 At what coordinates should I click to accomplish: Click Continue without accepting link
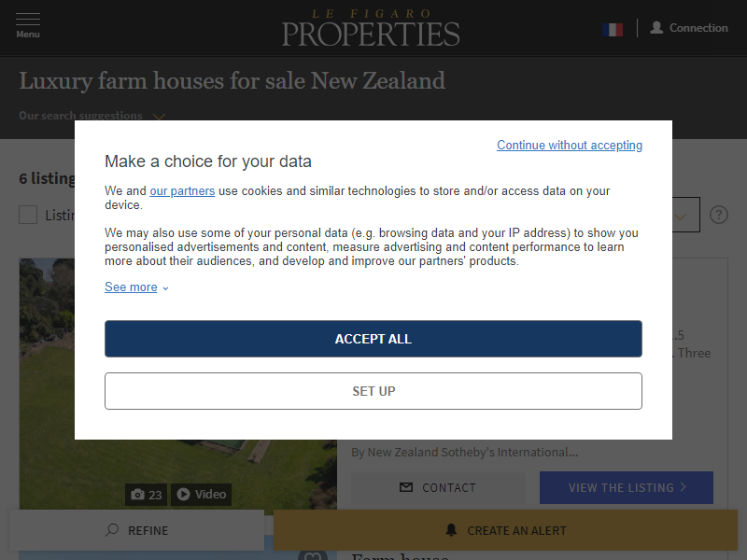tap(570, 145)
